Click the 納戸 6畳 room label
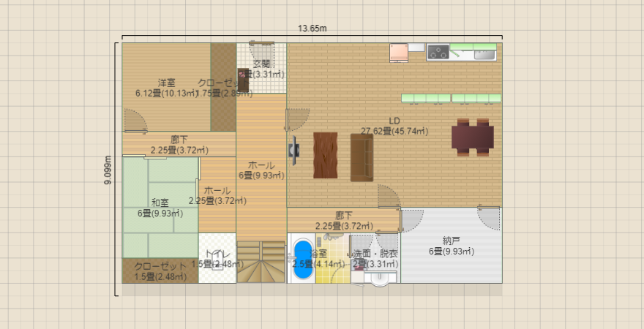The image size is (644, 329). coord(452,246)
